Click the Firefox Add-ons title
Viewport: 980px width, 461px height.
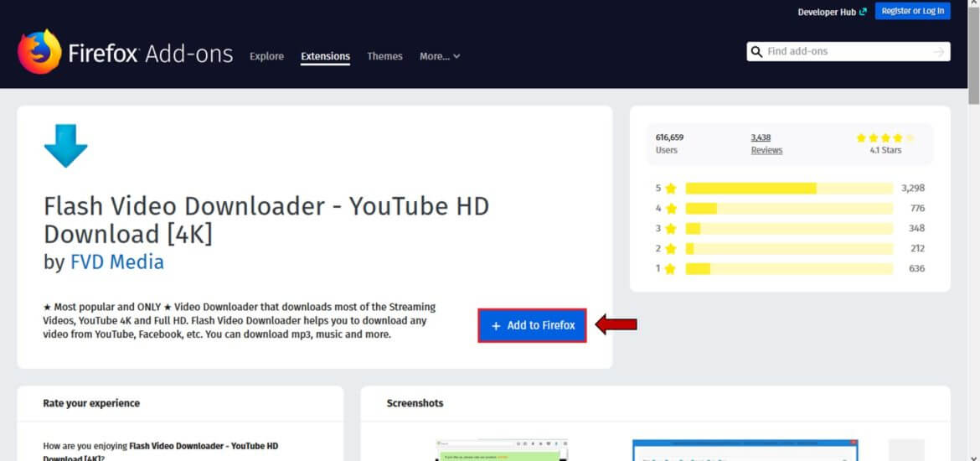(x=151, y=54)
